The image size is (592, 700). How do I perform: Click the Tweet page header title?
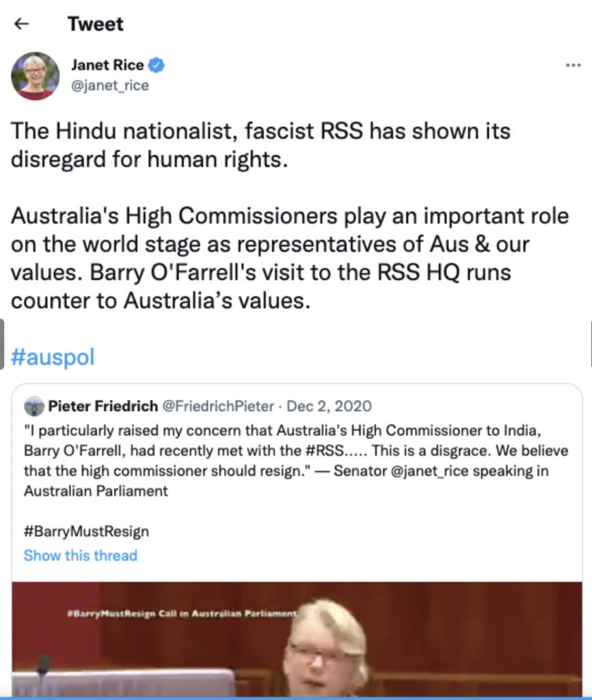click(x=96, y=24)
